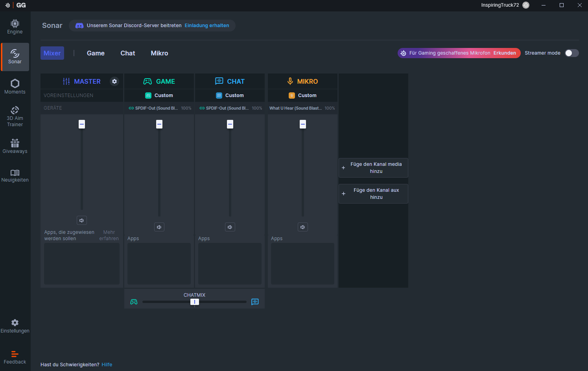Click the Sonar page title
Screen dimensions: 588x371
[x=52, y=26]
